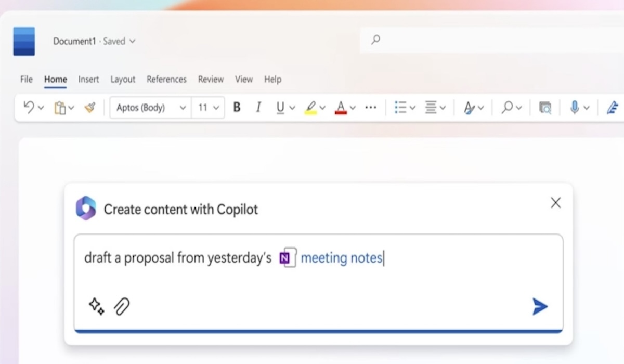Screen dimensions: 624x364
Task: Expand the Styles dropdown arrow
Action: click(x=480, y=108)
